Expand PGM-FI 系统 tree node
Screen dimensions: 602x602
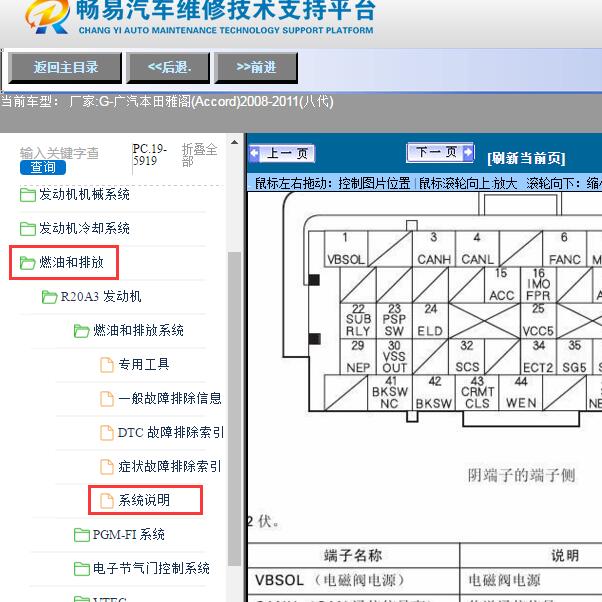pyautogui.click(x=129, y=534)
